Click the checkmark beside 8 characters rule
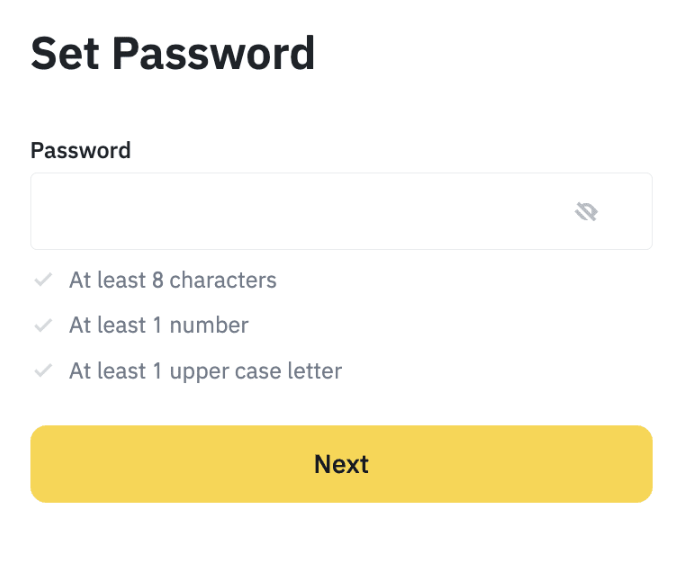This screenshot has width=693, height=585. pos(43,280)
